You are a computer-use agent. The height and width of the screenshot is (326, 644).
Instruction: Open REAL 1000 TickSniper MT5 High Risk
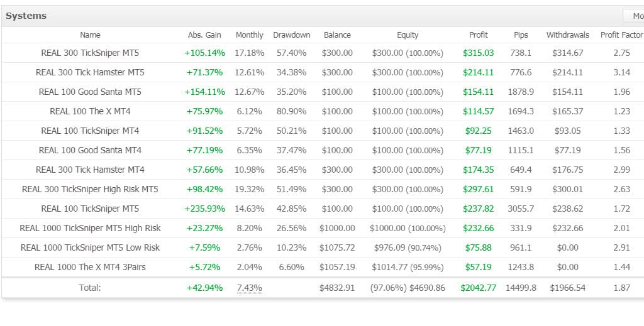pyautogui.click(x=90, y=228)
